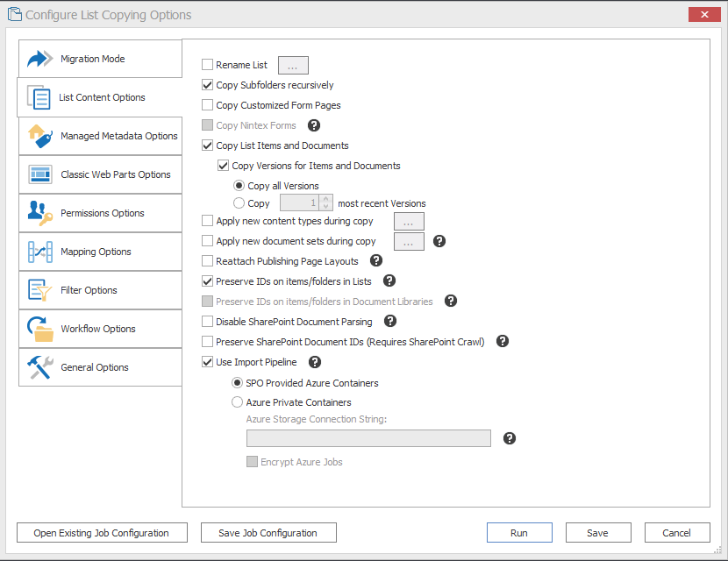Open help for Use Import Pipeline

pyautogui.click(x=314, y=362)
